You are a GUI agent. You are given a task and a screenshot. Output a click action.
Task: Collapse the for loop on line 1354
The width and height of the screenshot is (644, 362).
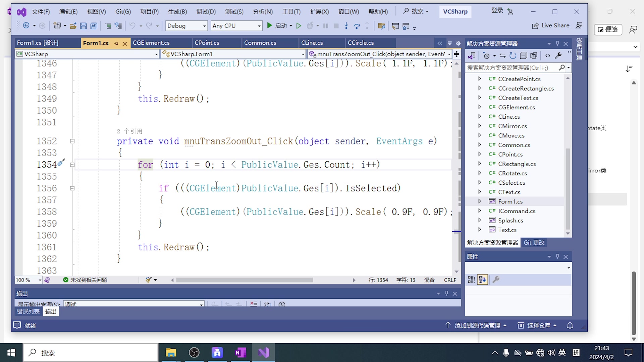(72, 165)
